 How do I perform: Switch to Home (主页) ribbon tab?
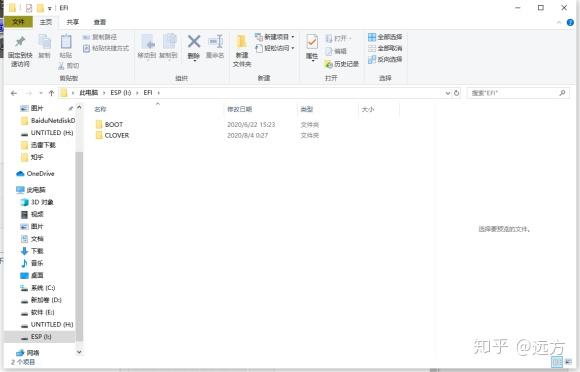click(x=46, y=22)
